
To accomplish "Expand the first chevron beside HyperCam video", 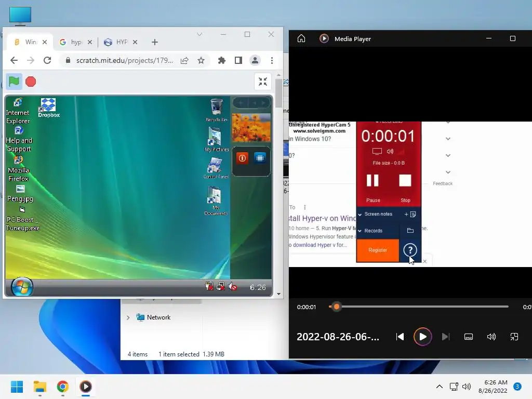I will (x=448, y=139).
